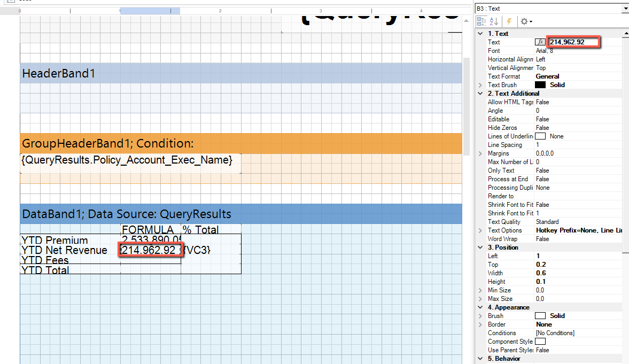Expand the Border property
This screenshot has height=364, width=629.
coord(480,324)
